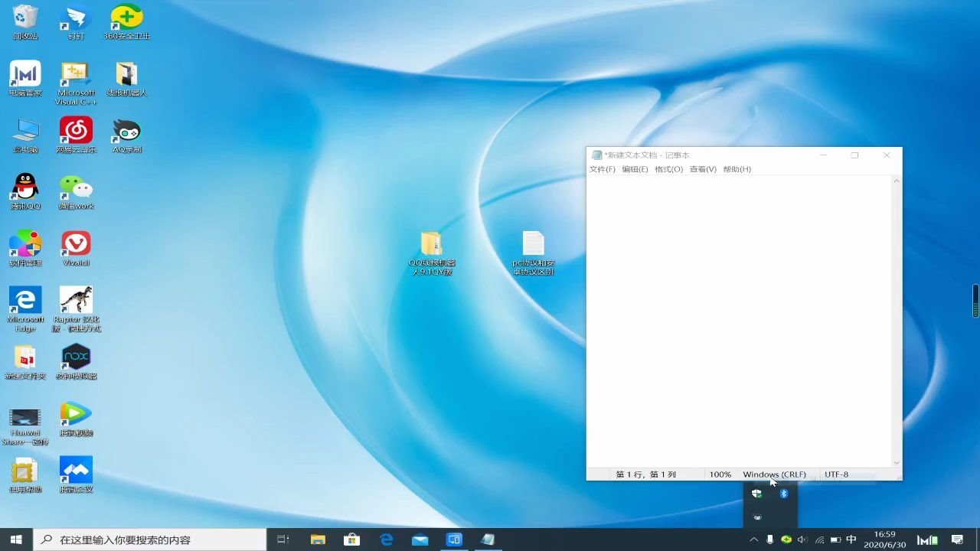Select the 腾讯会议 desktop shortcut
The height and width of the screenshot is (551, 980).
76,475
